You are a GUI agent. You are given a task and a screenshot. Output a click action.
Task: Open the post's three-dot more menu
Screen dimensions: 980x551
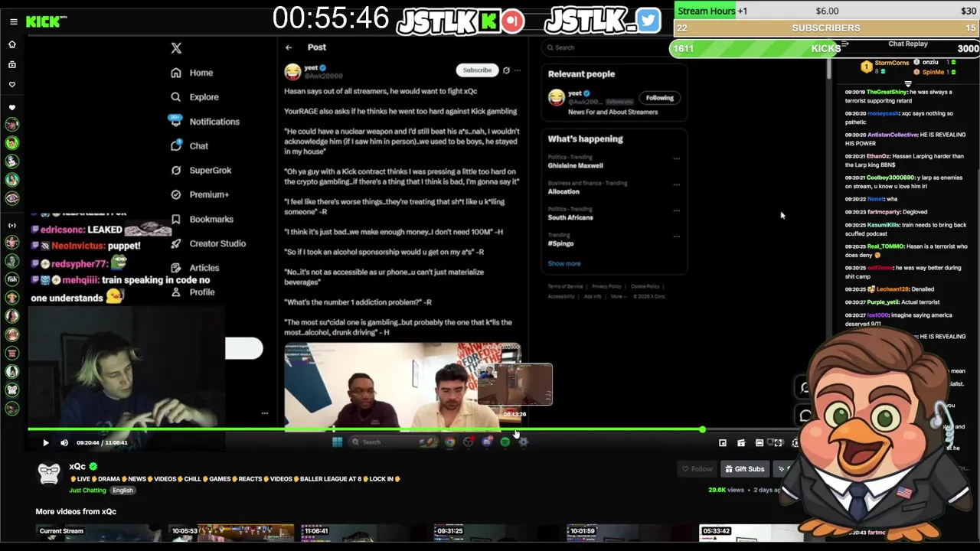pyautogui.click(x=518, y=70)
